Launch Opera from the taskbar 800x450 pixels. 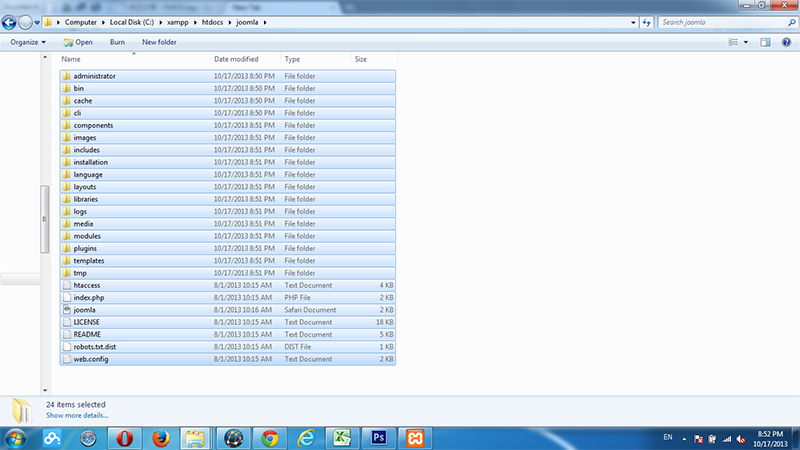[x=124, y=438]
